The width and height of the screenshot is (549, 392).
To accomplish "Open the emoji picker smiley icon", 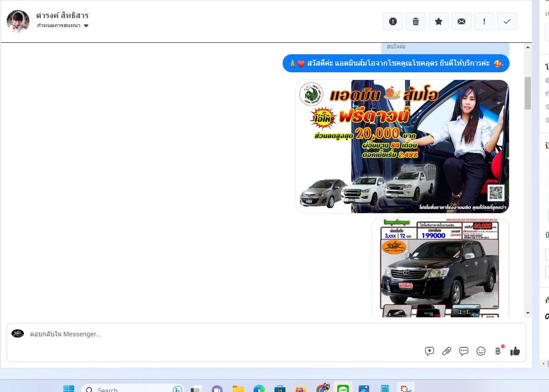I will (x=481, y=351).
